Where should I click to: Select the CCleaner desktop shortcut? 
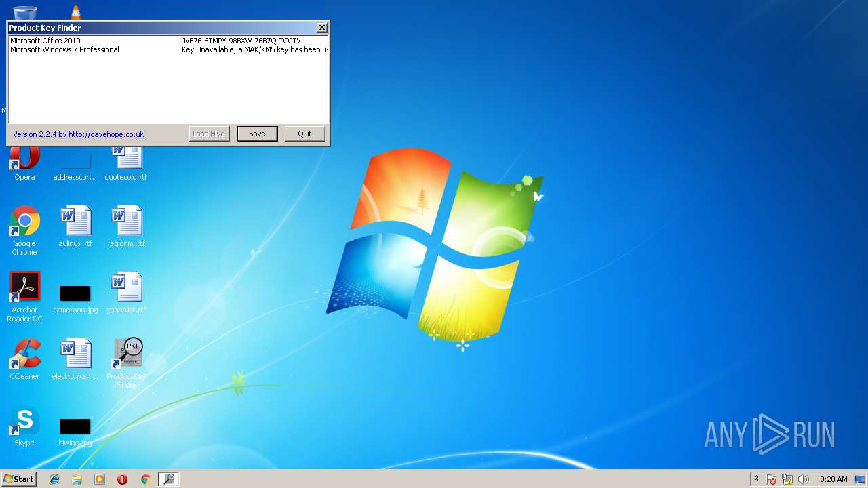pyautogui.click(x=24, y=359)
